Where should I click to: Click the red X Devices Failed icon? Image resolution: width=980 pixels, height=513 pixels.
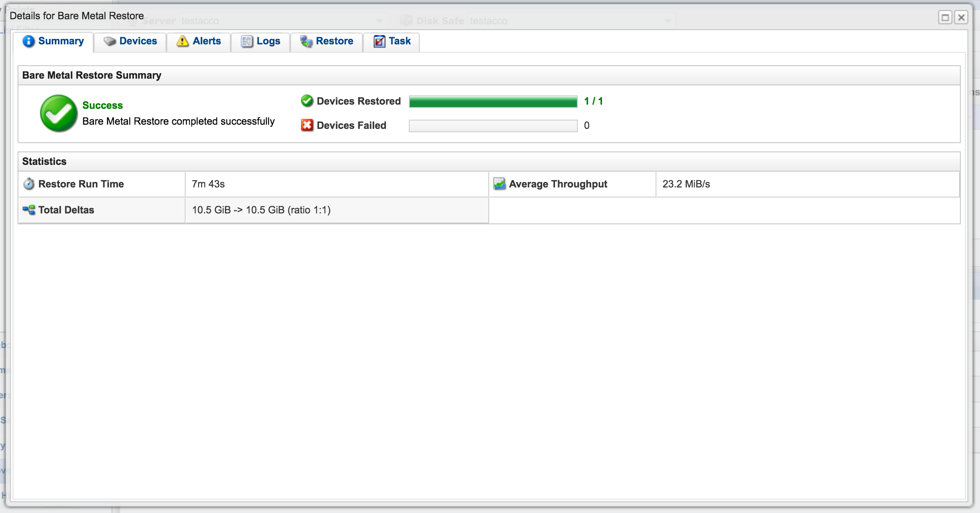307,125
